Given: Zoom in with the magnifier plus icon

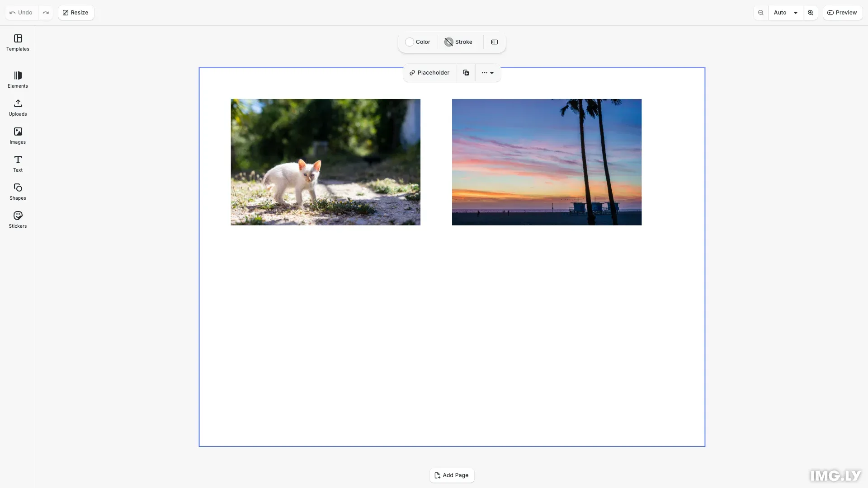Looking at the screenshot, I should point(811,12).
